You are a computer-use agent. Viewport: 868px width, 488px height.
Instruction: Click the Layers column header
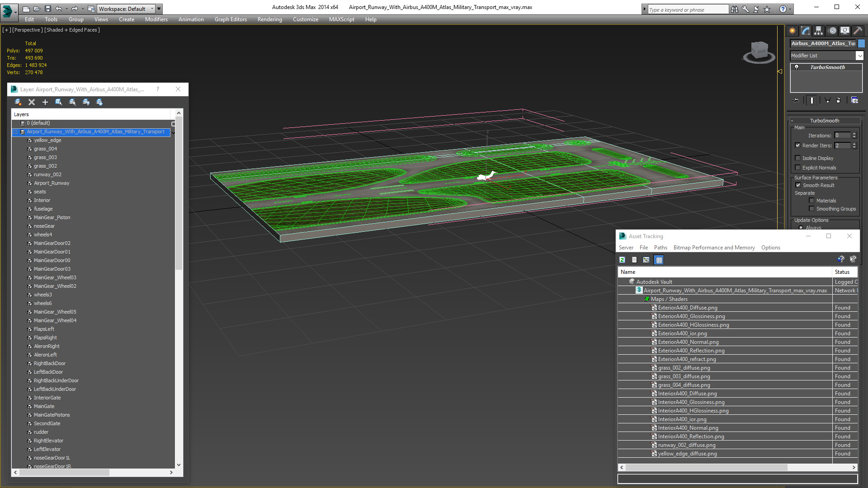pyautogui.click(x=91, y=114)
